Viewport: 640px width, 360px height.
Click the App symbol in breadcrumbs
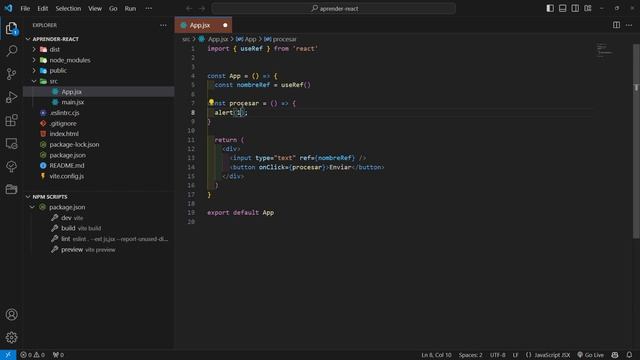[247, 39]
